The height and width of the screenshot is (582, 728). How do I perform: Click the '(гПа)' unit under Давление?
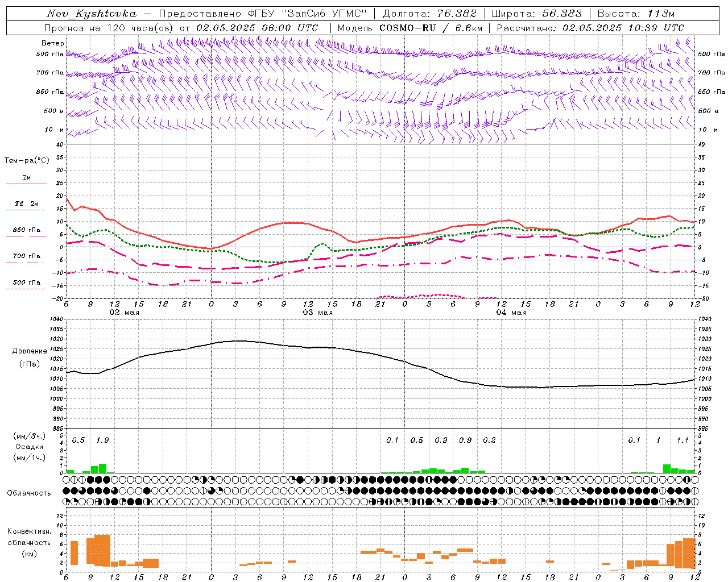pyautogui.click(x=29, y=364)
